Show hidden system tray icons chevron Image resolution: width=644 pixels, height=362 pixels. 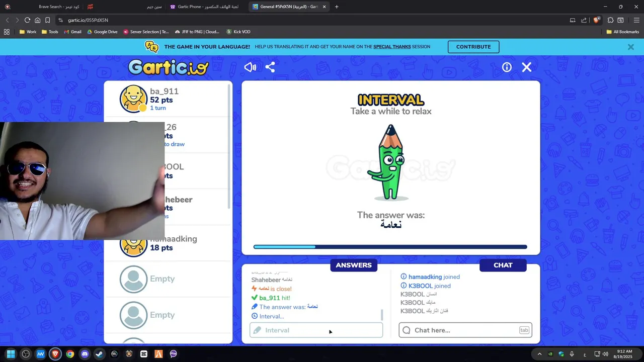(x=539, y=354)
